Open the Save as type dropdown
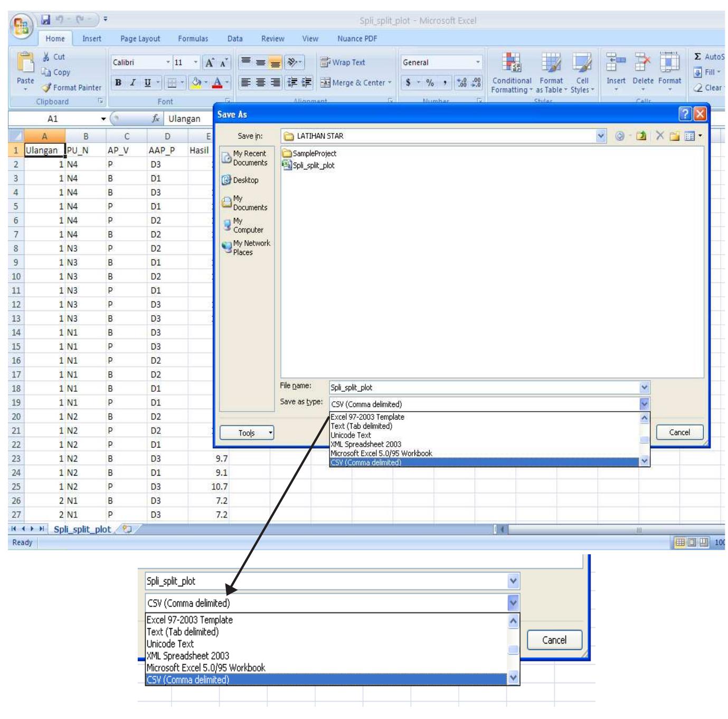The image size is (728, 719). (643, 402)
